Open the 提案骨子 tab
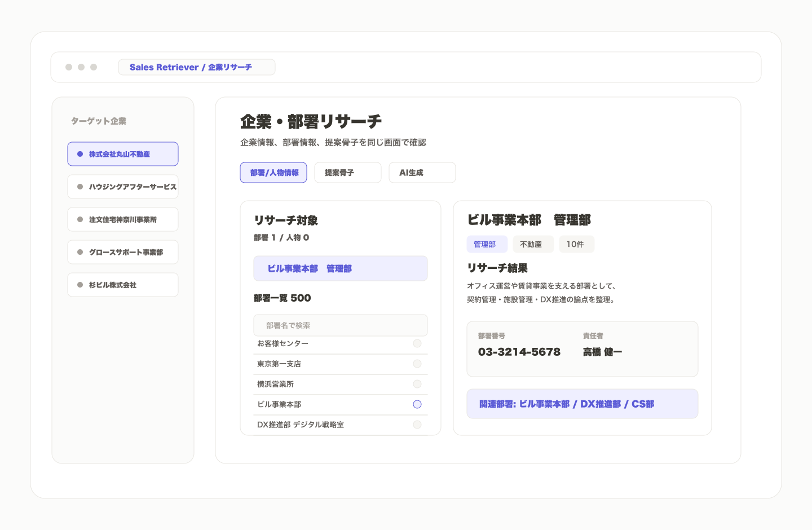Viewport: 812px width, 530px height. [348, 173]
